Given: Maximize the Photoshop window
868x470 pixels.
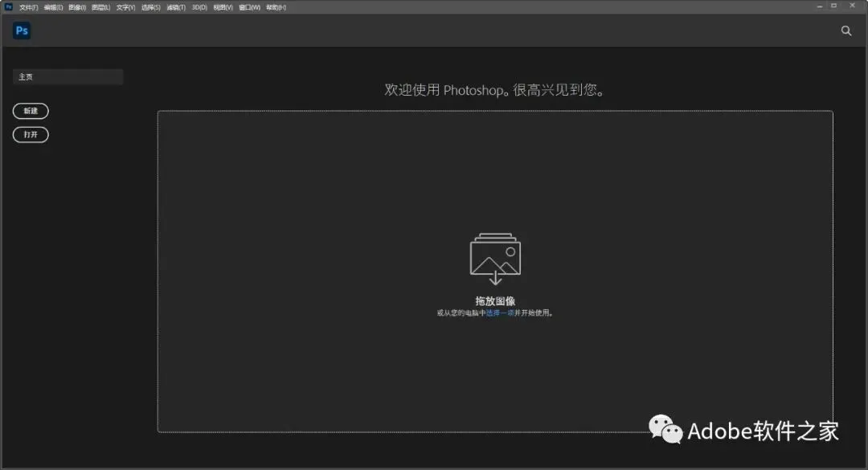Looking at the screenshot, I should click(x=834, y=6).
